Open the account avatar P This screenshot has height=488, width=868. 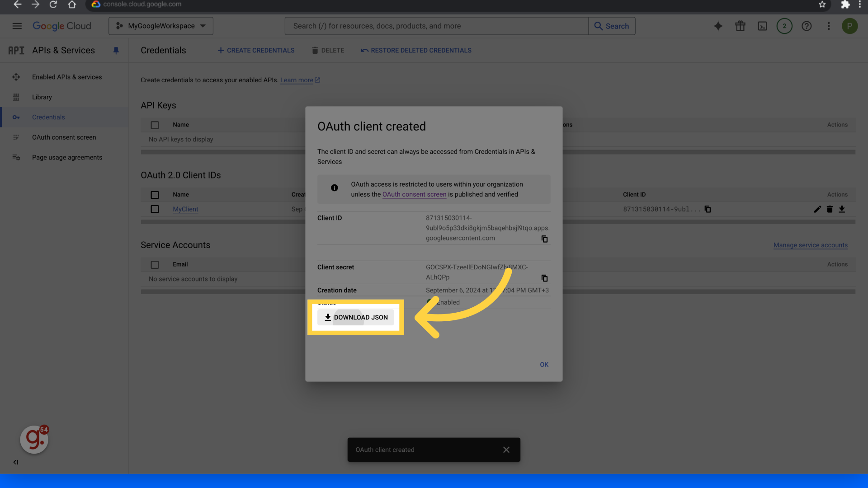pos(849,26)
